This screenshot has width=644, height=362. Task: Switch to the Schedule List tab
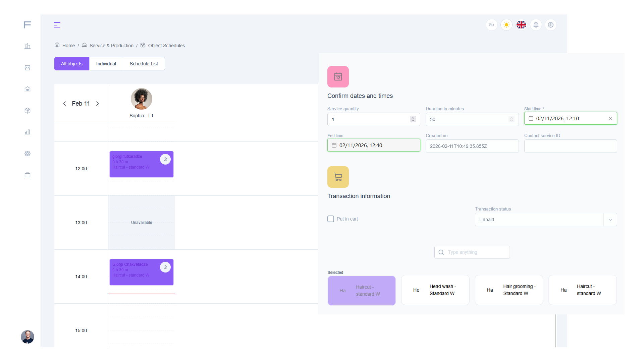click(x=144, y=64)
